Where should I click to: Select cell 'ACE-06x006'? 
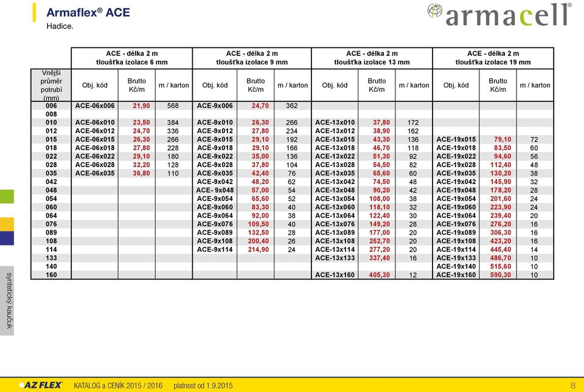tap(95, 106)
